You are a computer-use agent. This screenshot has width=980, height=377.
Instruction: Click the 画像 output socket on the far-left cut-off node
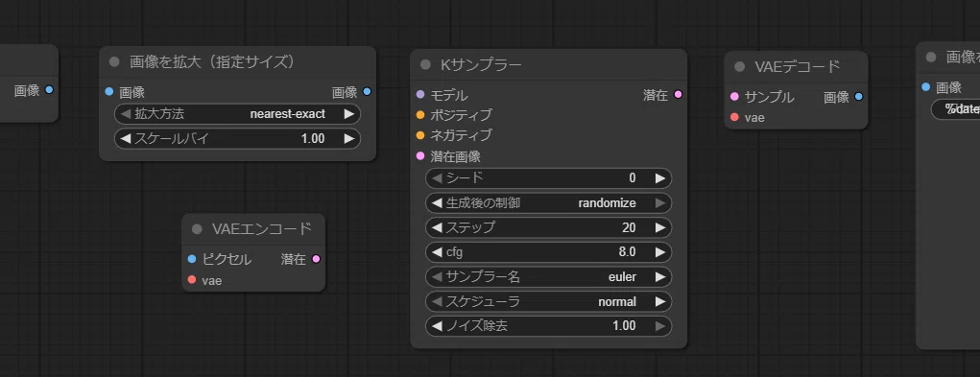click(49, 90)
